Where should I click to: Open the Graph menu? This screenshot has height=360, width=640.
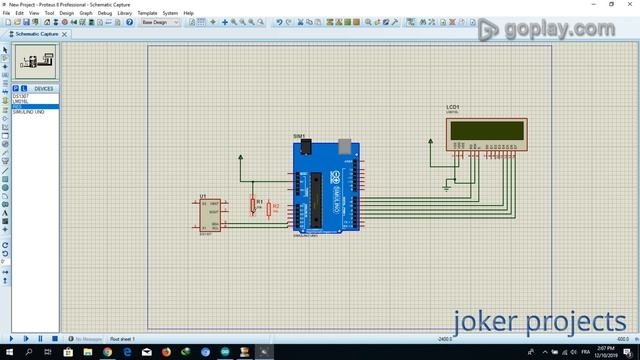(86, 13)
